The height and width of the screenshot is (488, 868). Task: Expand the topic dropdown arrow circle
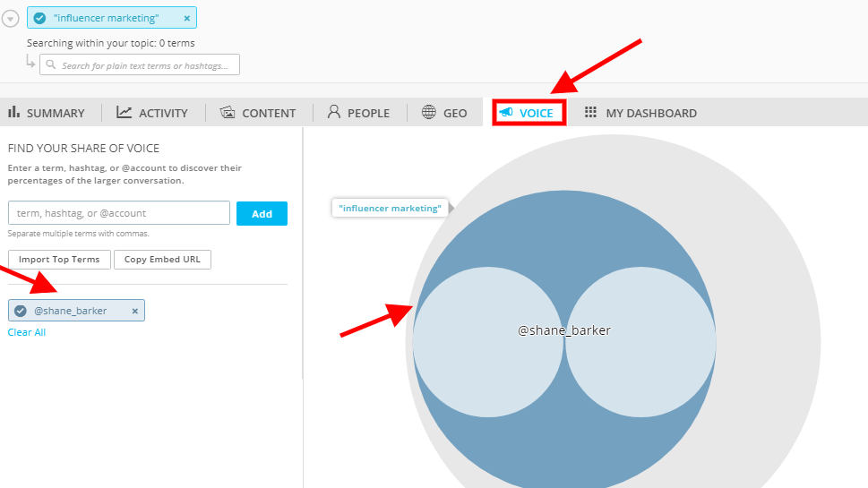pyautogui.click(x=11, y=19)
